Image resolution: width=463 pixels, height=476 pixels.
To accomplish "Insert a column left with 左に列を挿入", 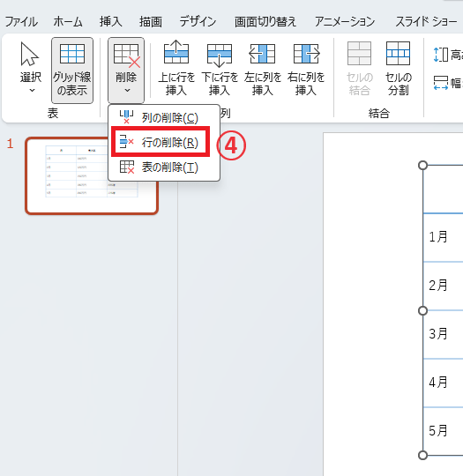I will point(263,68).
